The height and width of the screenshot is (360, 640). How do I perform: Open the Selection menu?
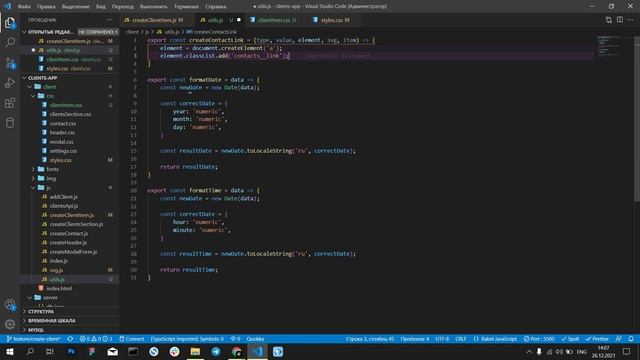(76, 6)
